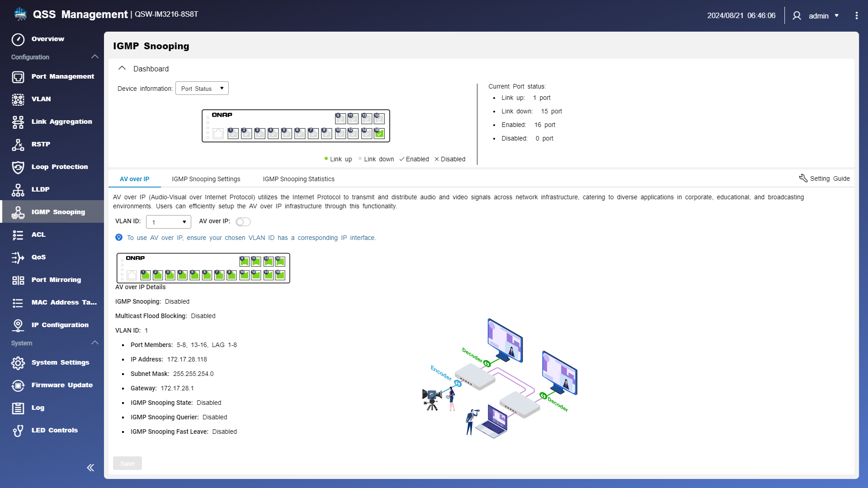Image resolution: width=868 pixels, height=488 pixels.
Task: Open the Loop Protection page
Action: [59, 167]
